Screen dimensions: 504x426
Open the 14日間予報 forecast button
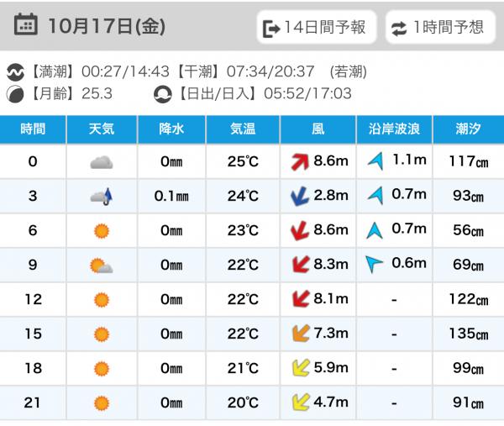point(317,28)
